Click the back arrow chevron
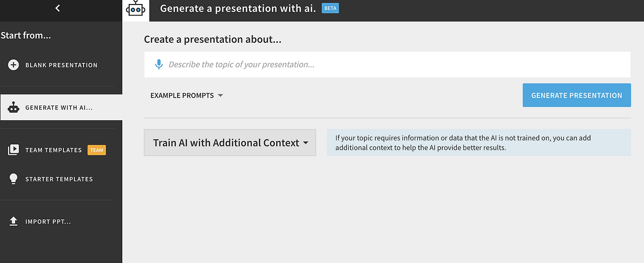 click(x=58, y=8)
